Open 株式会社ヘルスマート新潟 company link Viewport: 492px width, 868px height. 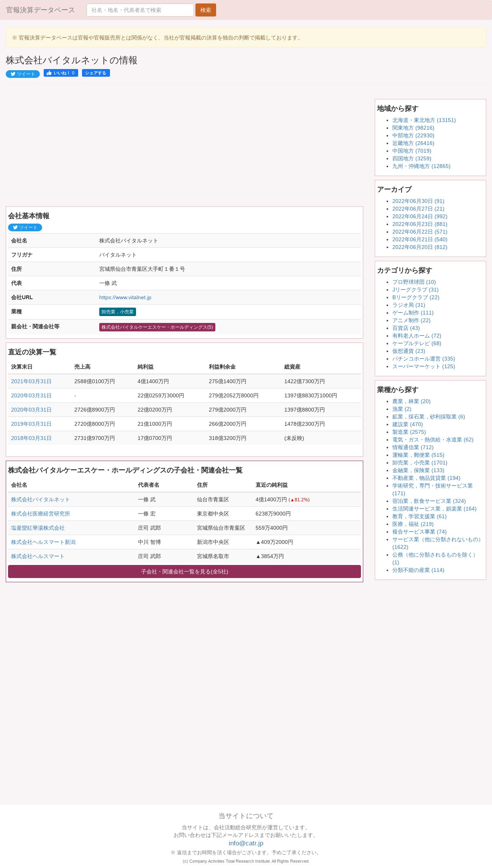point(43,542)
